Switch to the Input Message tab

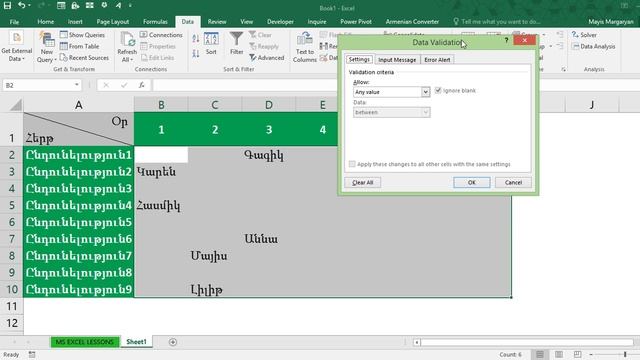coord(397,60)
